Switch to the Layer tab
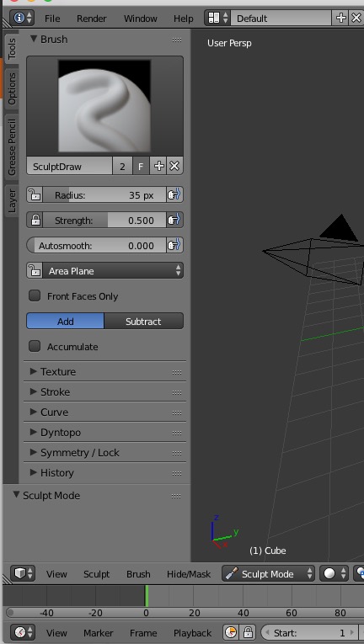This screenshot has height=644, width=364. point(12,200)
